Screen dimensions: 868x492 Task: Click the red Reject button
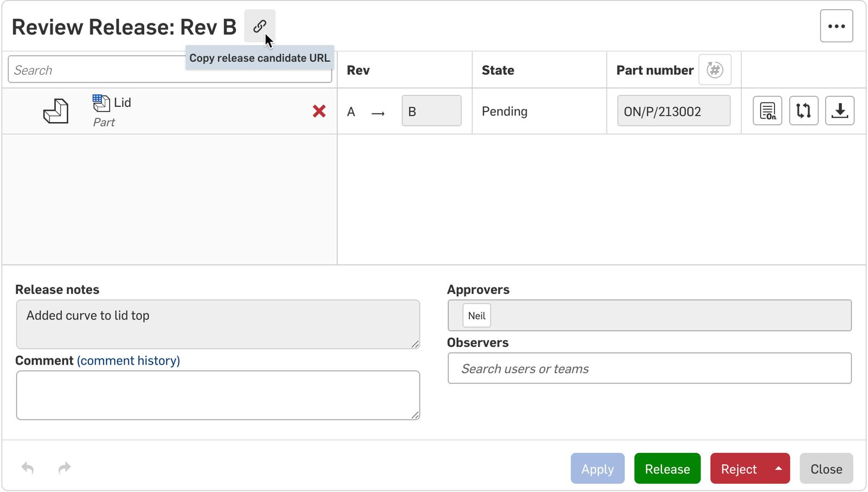(738, 469)
